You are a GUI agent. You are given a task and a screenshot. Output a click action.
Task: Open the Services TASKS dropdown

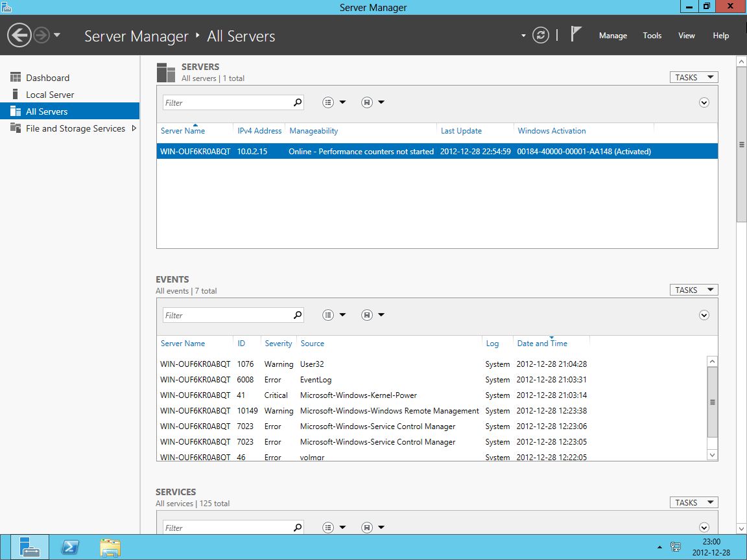pyautogui.click(x=694, y=502)
